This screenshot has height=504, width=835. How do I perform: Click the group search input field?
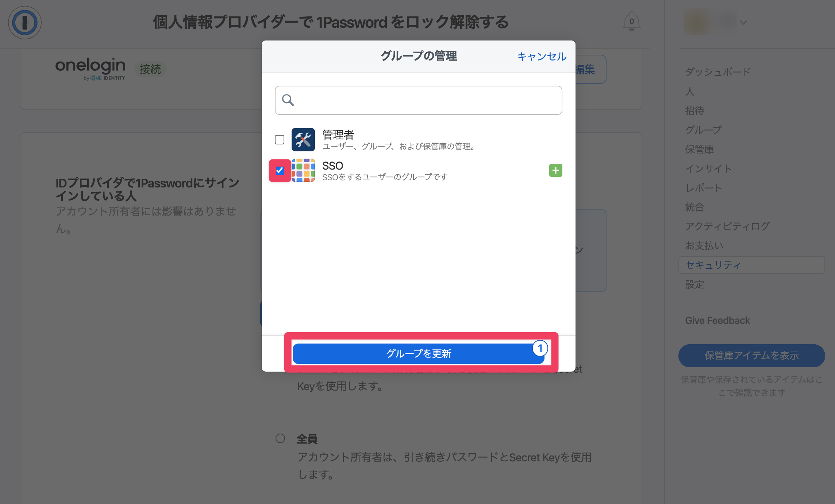point(418,100)
